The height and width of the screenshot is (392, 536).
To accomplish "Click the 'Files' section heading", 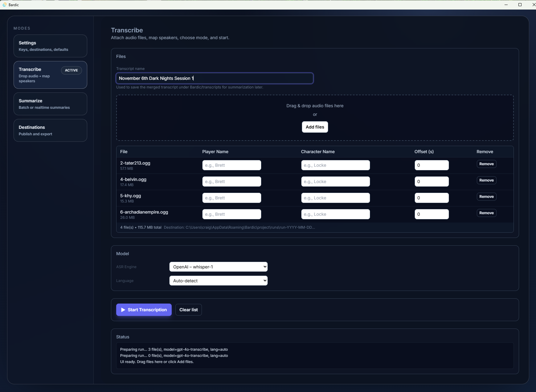I will [x=121, y=56].
